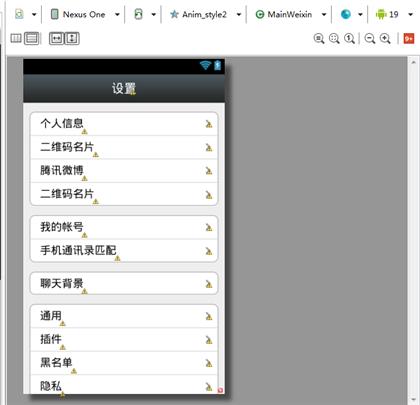Image resolution: width=420 pixels, height=405 pixels.
Task: Click the red lint warnings icon
Action: (x=409, y=39)
